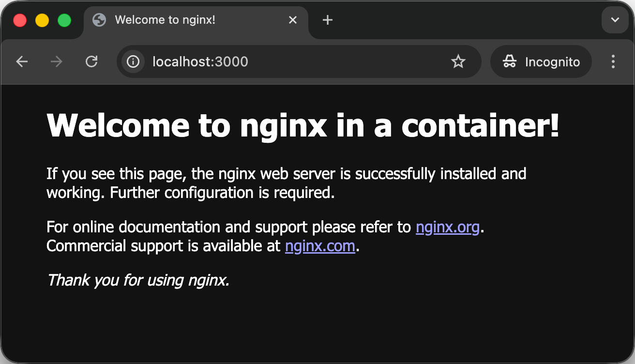Click the nginx favicon on the tab
This screenshot has width=635, height=364.
[x=100, y=20]
